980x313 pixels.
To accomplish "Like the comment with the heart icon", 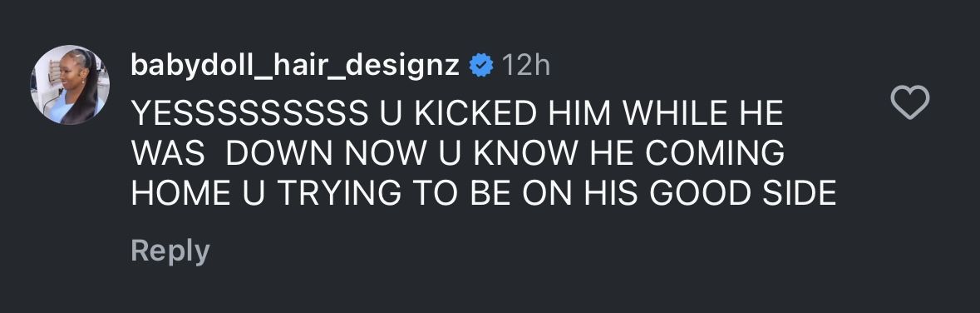I will point(909,102).
